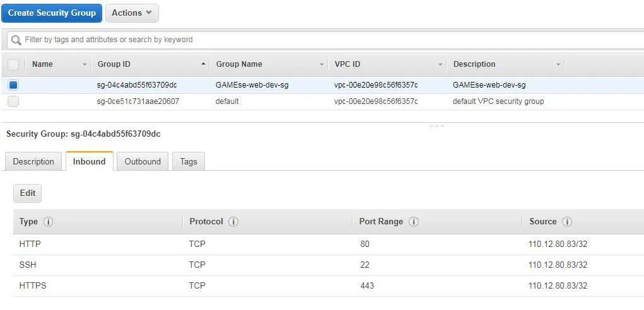Switch to the Tags tab

click(x=189, y=161)
